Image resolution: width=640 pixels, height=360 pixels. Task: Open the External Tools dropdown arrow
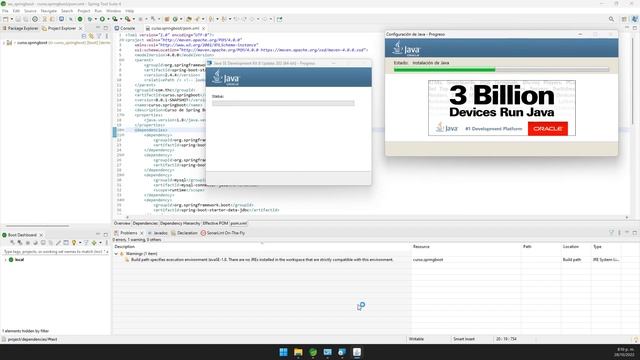point(134,19)
